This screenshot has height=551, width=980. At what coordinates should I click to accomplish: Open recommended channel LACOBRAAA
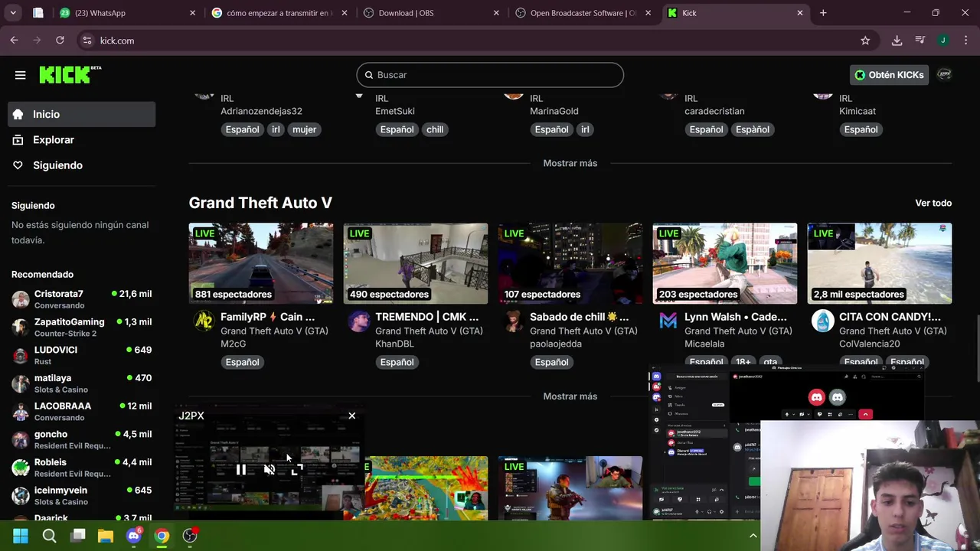pyautogui.click(x=81, y=412)
